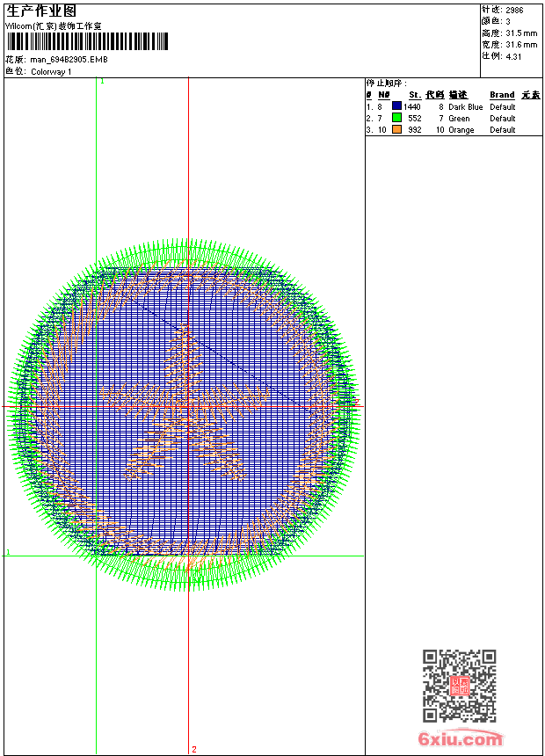Screen dimensions: 545x756
Task: Select the stitch count '992' in Orange row
Action: click(415, 130)
